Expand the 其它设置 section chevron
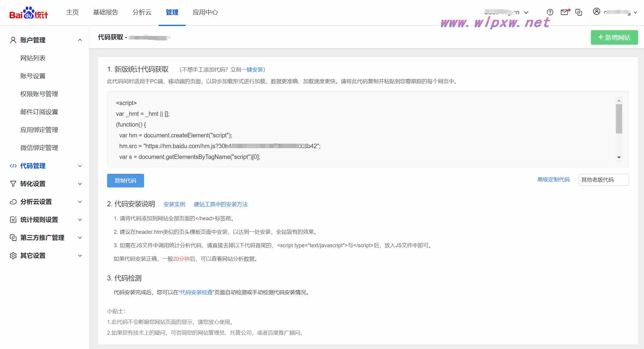 tap(80, 256)
